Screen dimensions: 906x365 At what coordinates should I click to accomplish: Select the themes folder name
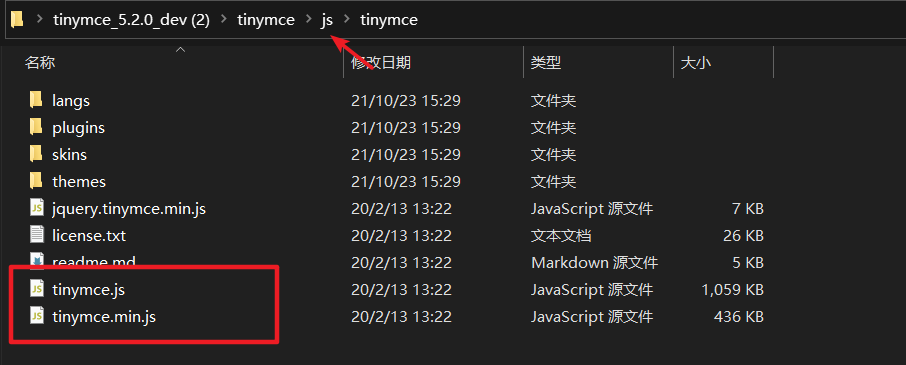[x=79, y=181]
